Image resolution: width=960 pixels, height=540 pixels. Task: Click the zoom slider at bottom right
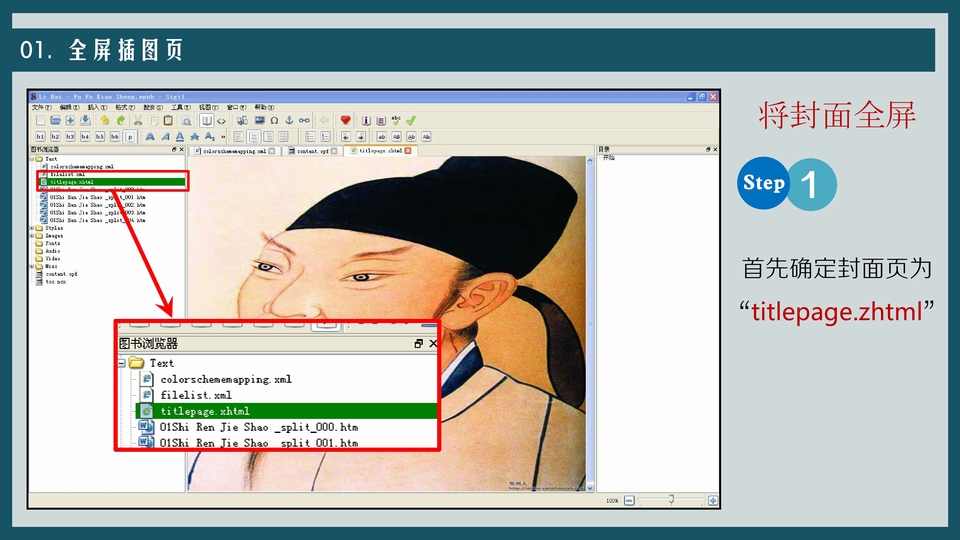[x=670, y=499]
